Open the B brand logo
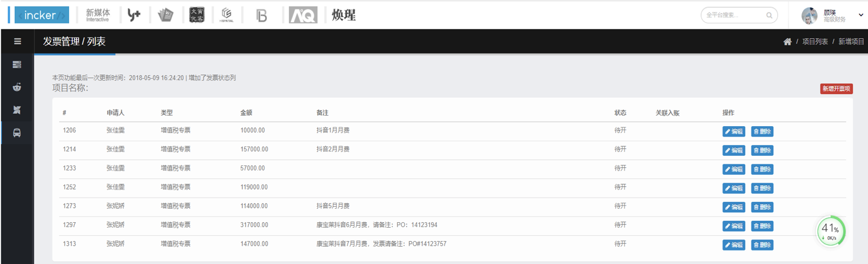The width and height of the screenshot is (868, 264). [261, 15]
